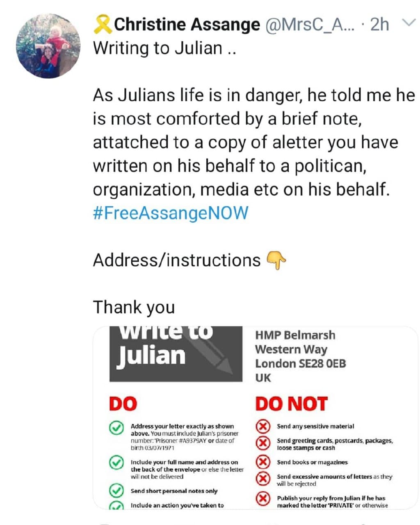Click red X beside Send greeting cards
This screenshot has width=420, height=525.
coord(263,443)
